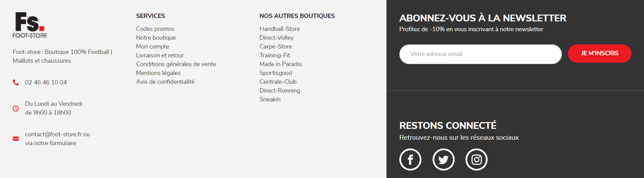Visit the Handball-Store boutique link
Screen dimensions: 644x178
click(280, 29)
